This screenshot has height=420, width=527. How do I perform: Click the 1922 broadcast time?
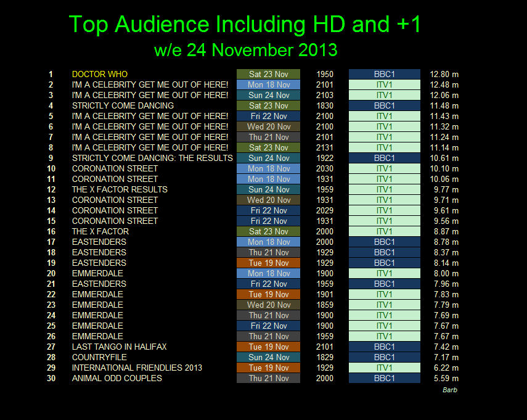point(324,158)
